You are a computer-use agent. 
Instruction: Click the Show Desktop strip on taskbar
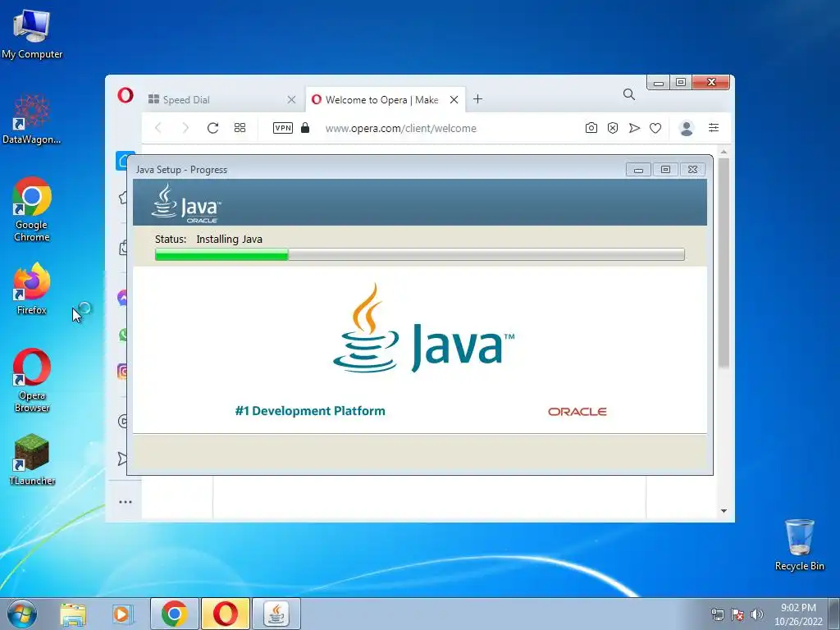tap(834, 614)
